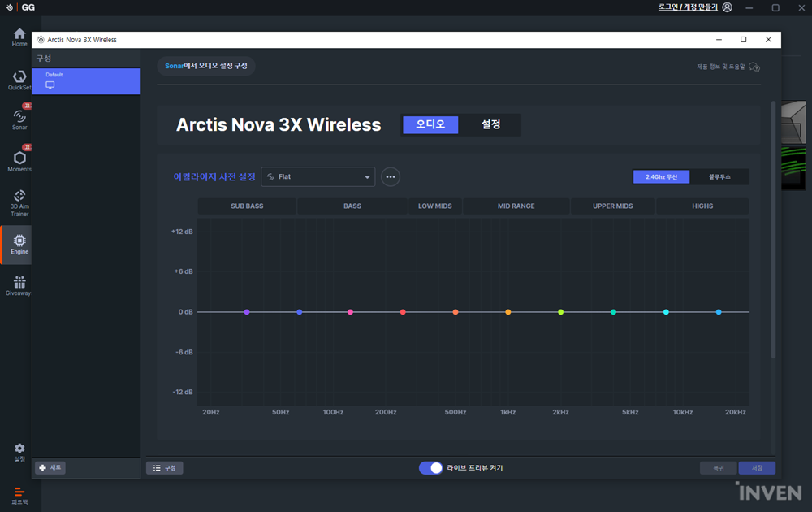Click the cyan EQ point near 8kHz

pyautogui.click(x=666, y=312)
